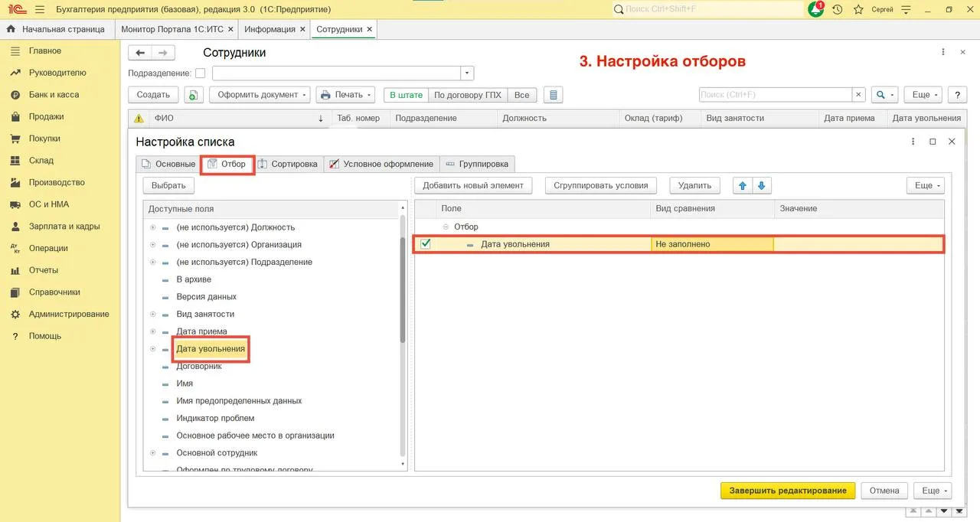Image resolution: width=980 pixels, height=522 pixels.
Task: Click the list view icon after Все
Action: [553, 95]
